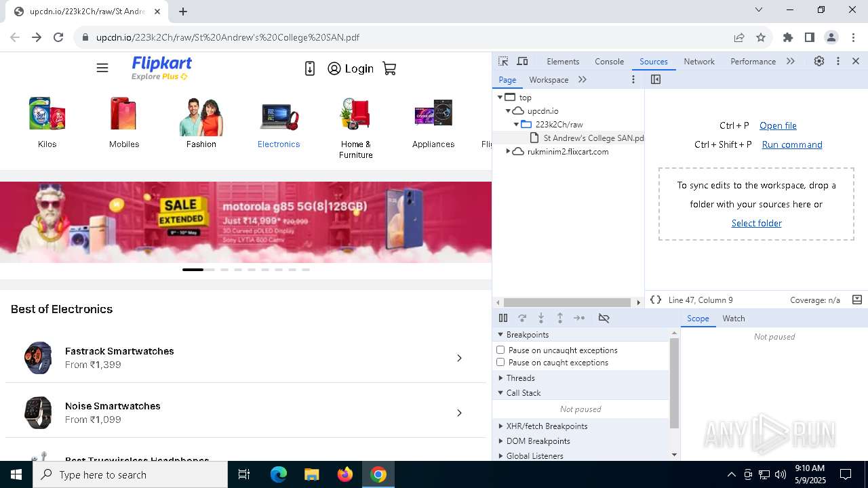Viewport: 868px width, 488px height.
Task: Click the pretty print braces icon
Action: coord(656,300)
